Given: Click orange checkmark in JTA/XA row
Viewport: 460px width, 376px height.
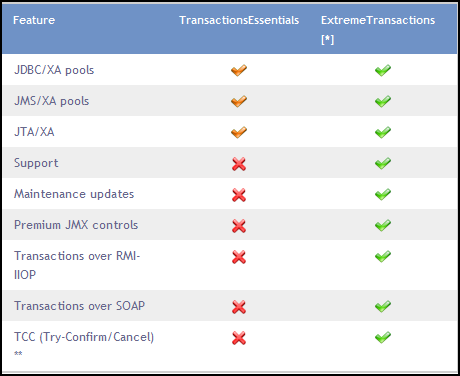Looking at the screenshot, I should [x=239, y=132].
